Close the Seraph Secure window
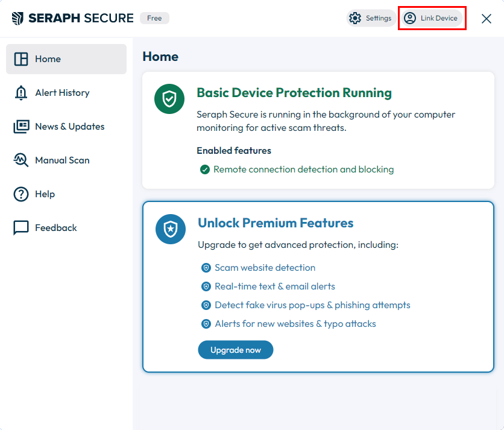This screenshot has width=504, height=430. [x=487, y=19]
